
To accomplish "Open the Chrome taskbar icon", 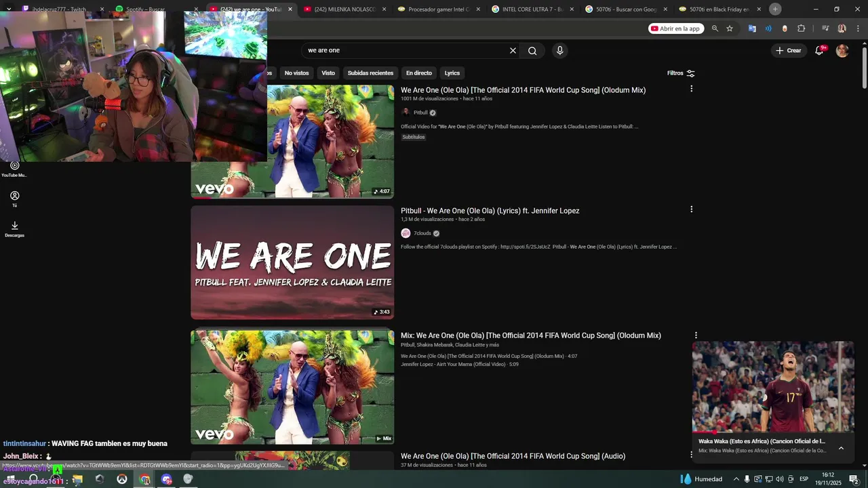I will point(144,479).
